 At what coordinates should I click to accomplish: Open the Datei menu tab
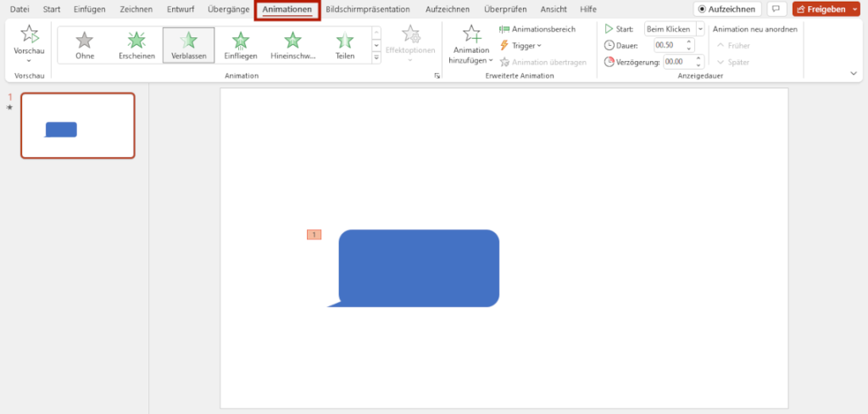20,9
